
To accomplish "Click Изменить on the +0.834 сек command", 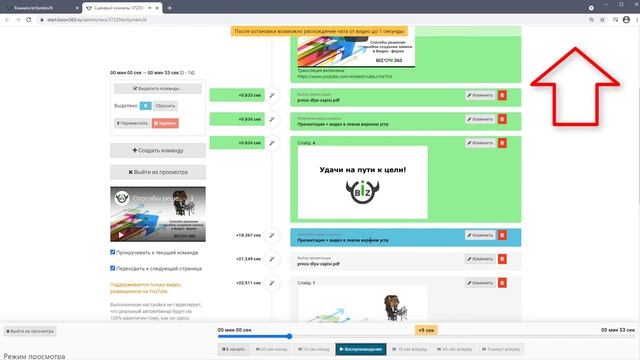I will (480, 119).
